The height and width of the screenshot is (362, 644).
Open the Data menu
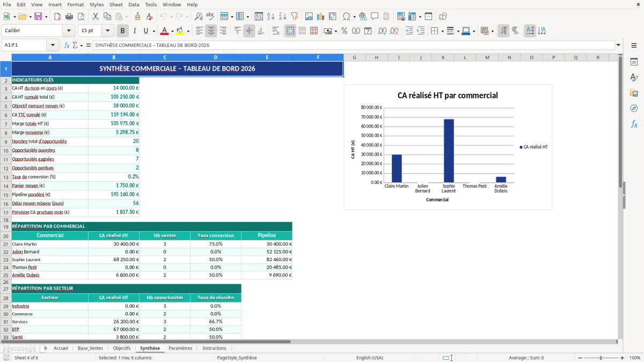pyautogui.click(x=134, y=4)
